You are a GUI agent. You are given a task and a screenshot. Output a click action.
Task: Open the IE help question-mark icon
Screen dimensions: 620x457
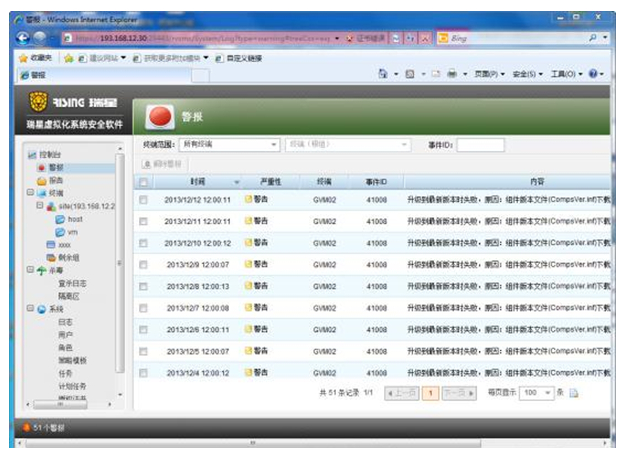(594, 74)
